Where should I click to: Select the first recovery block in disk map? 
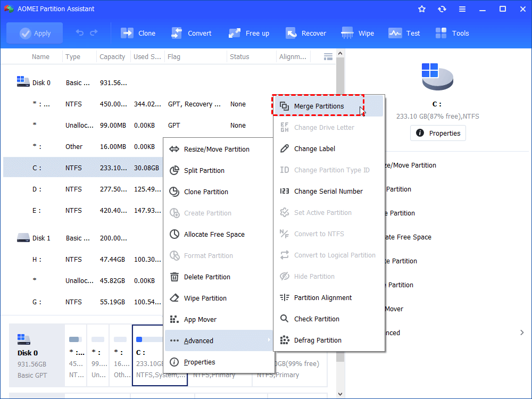[x=76, y=355]
